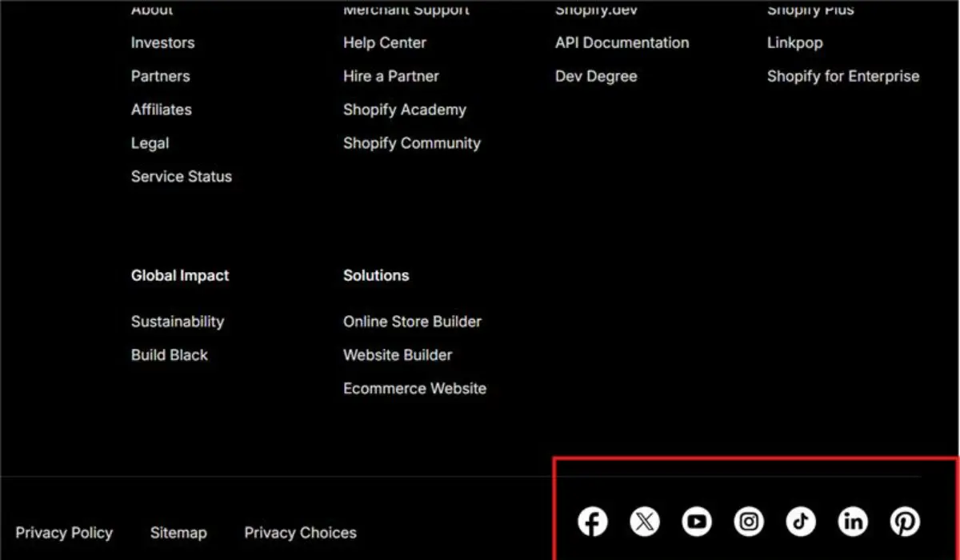Go to the TikTok icon
Image resolution: width=960 pixels, height=560 pixels.
pos(801,522)
